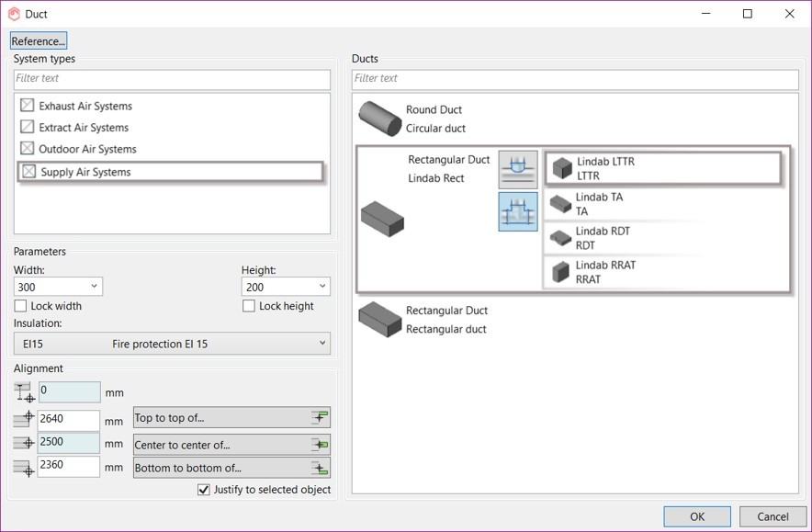Click the Reference... button
Screen dimensions: 812x532
(39, 41)
